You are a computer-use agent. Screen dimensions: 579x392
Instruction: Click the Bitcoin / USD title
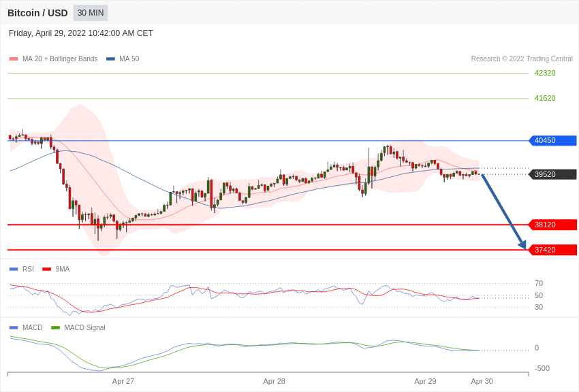[37, 13]
